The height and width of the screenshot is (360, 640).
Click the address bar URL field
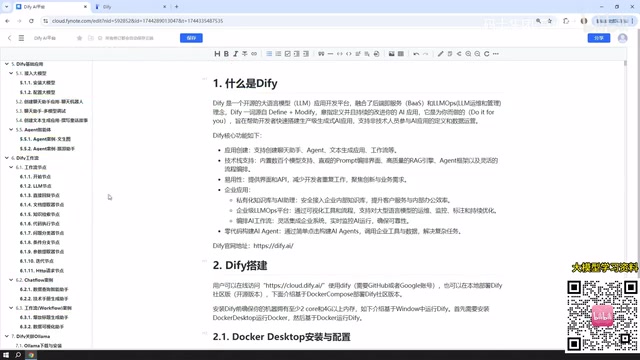point(286,21)
